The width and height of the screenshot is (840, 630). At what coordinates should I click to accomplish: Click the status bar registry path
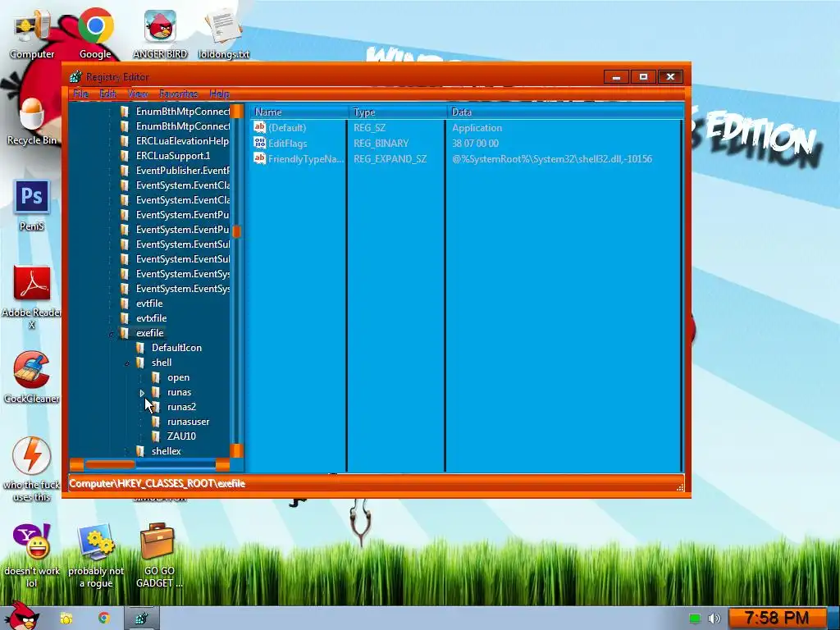(157, 483)
